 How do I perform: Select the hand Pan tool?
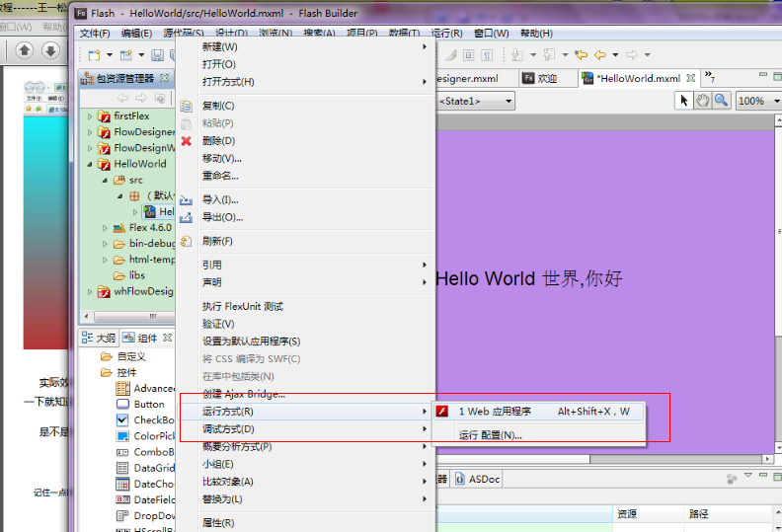pyautogui.click(x=703, y=101)
